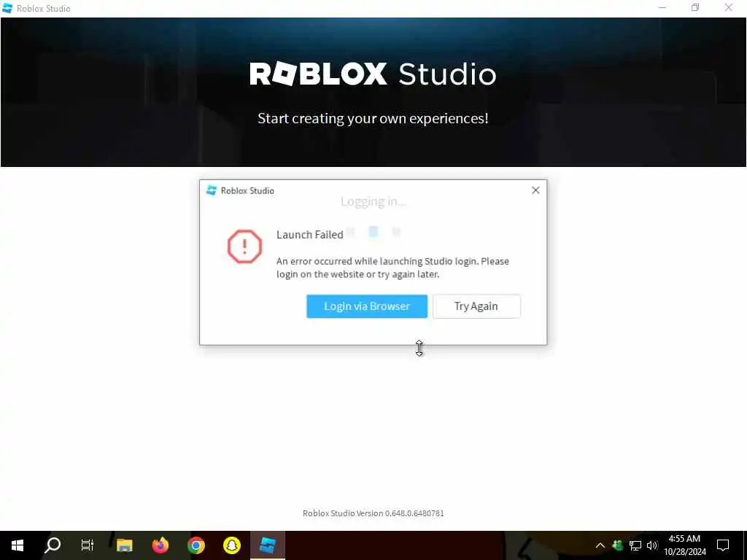Click the 'An error occurred while launching' message
The width and height of the screenshot is (747, 560).
tap(392, 268)
